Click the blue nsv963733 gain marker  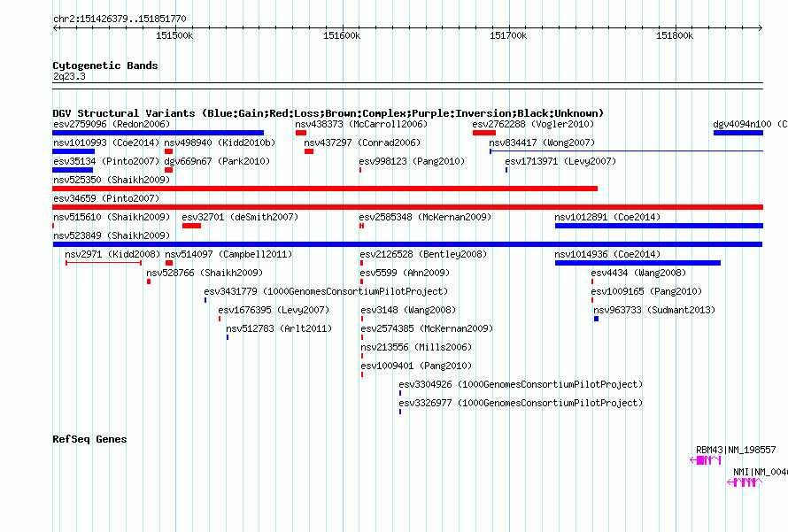(x=596, y=319)
